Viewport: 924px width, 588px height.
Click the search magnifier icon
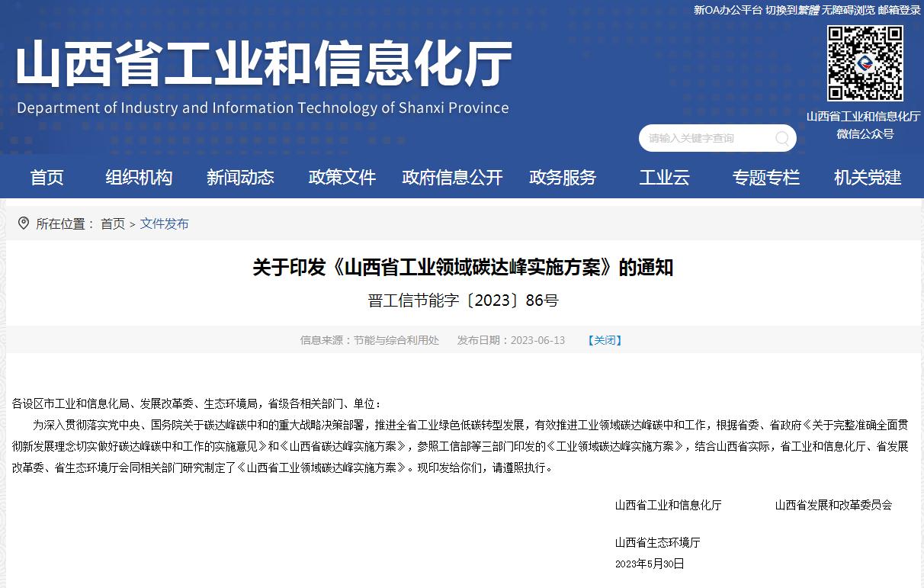(x=782, y=138)
